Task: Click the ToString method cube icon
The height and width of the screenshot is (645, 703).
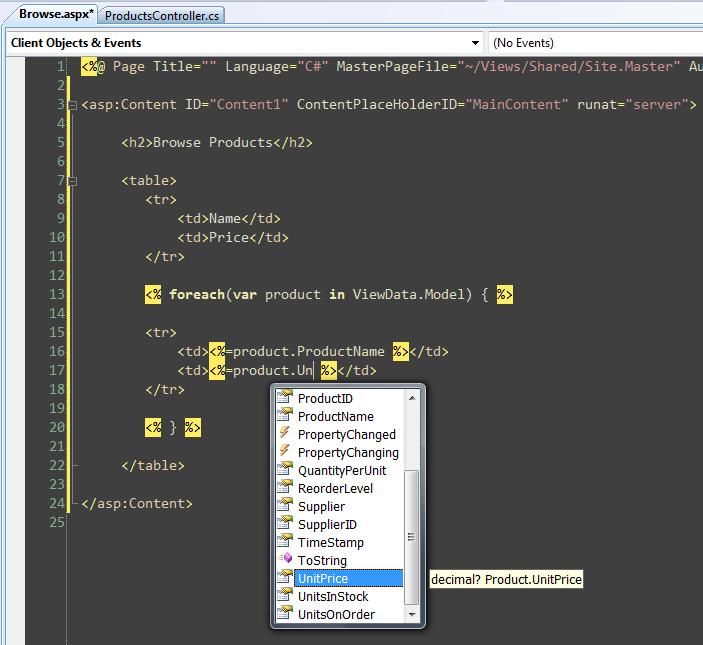Action: [285, 558]
